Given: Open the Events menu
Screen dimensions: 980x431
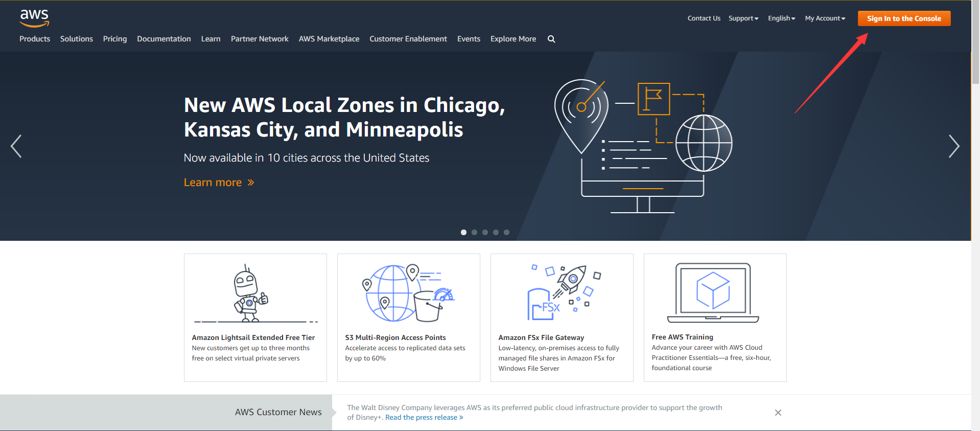Looking at the screenshot, I should point(469,39).
